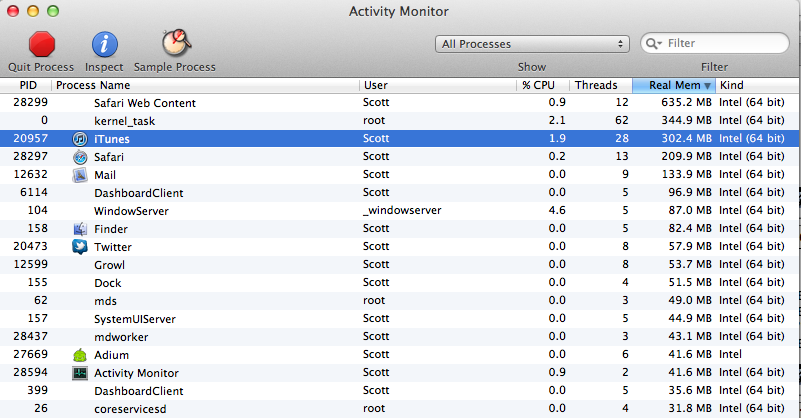Click the 209.9 MB memory value
801x418 pixels.
pos(686,156)
